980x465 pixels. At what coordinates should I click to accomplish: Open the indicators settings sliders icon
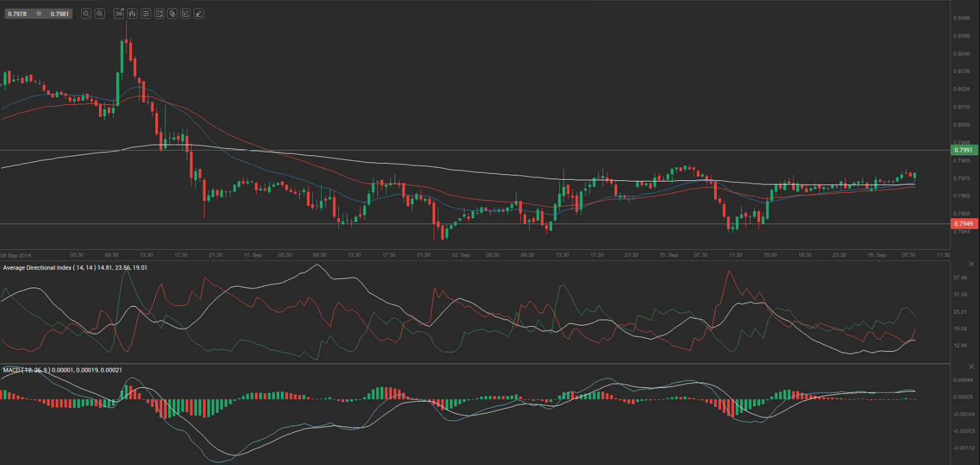coord(146,14)
